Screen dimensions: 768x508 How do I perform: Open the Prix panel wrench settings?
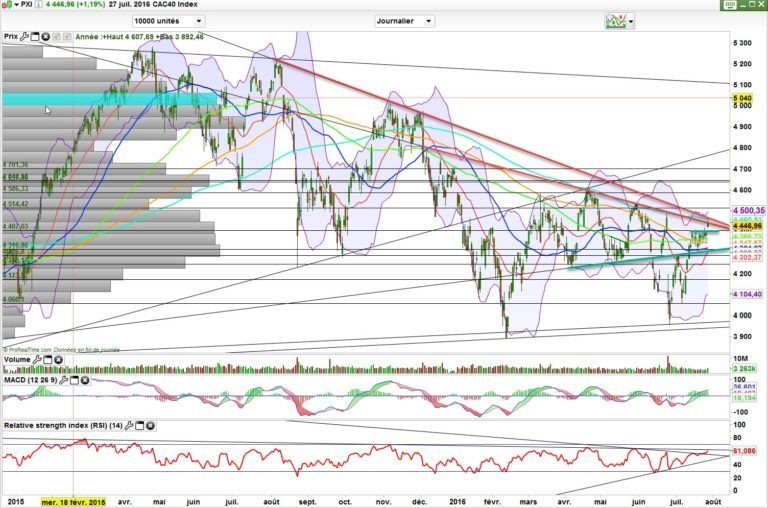(x=25, y=36)
